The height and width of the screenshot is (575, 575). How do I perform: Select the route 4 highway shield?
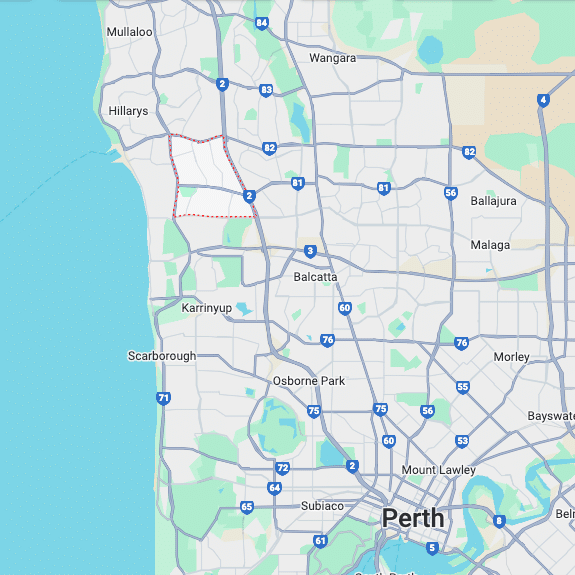click(x=543, y=100)
